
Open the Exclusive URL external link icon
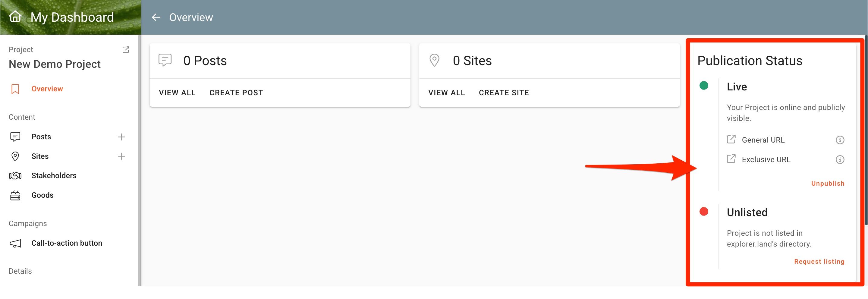[x=731, y=159]
